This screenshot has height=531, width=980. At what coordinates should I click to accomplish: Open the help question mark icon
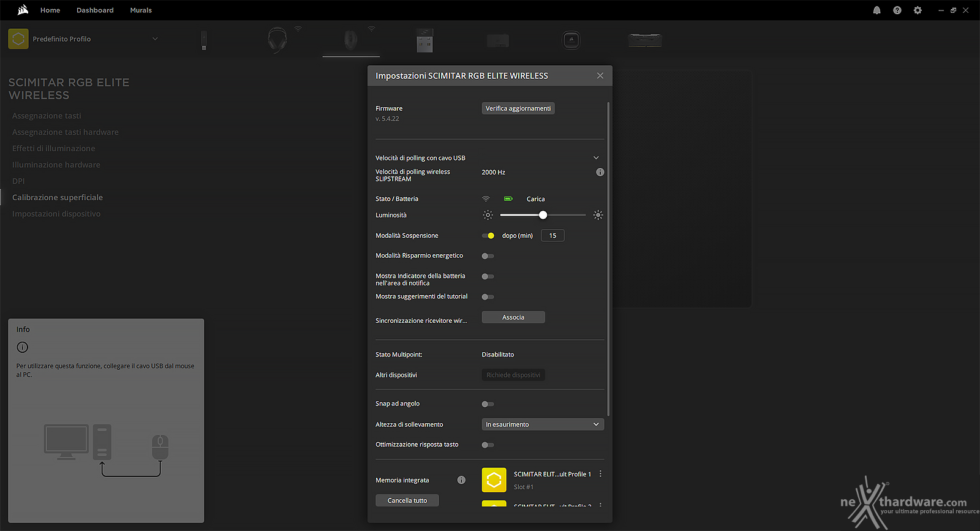(897, 10)
